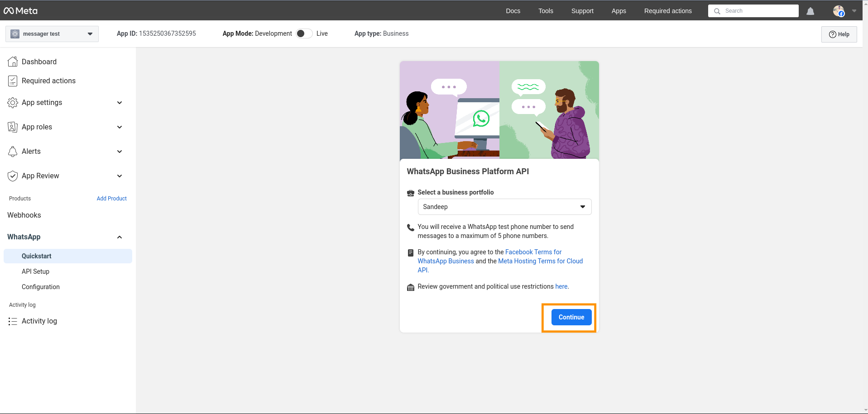Image resolution: width=868 pixels, height=414 pixels.
Task: Open the Tools menu
Action: point(546,11)
